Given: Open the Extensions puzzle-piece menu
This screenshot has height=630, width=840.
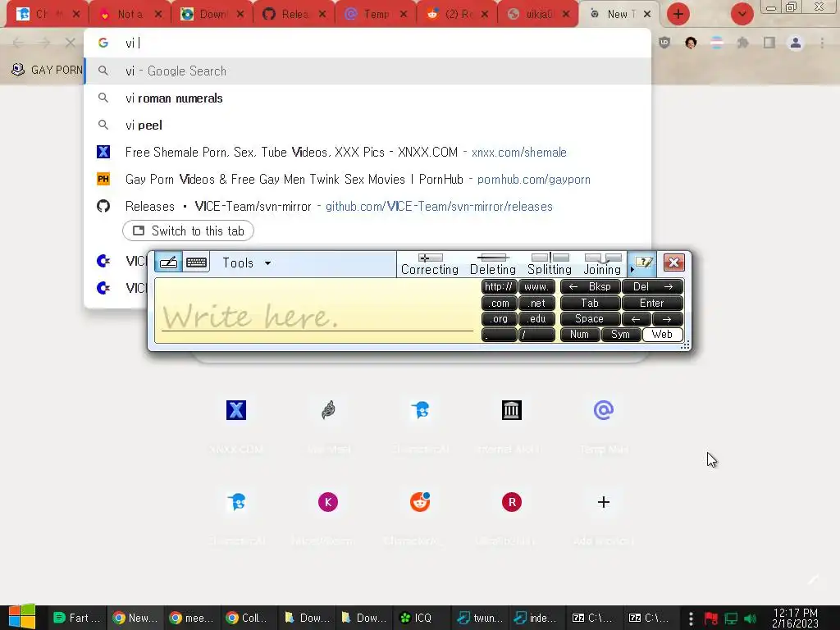Looking at the screenshot, I should (742, 43).
